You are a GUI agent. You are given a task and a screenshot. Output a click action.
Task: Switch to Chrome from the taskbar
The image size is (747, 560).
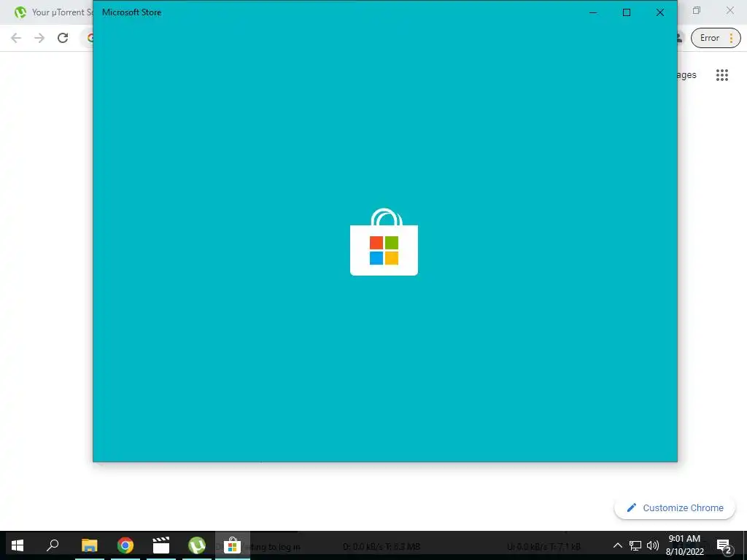click(125, 545)
